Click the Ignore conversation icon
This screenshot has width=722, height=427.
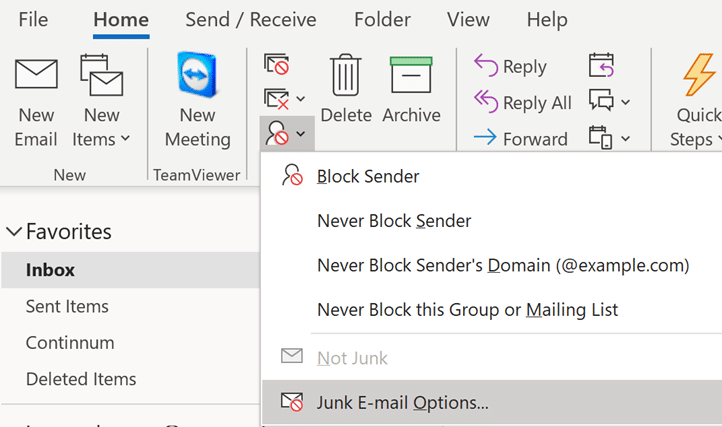coord(276,65)
